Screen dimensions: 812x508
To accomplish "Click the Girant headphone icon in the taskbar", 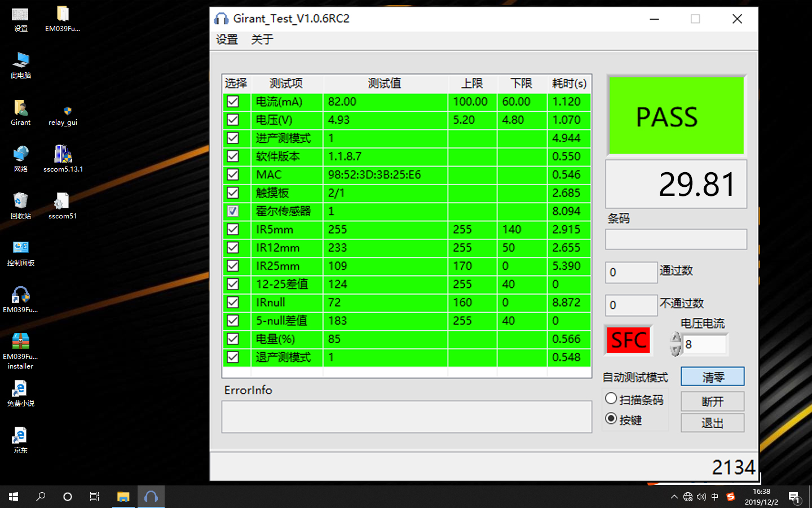I will point(151,497).
